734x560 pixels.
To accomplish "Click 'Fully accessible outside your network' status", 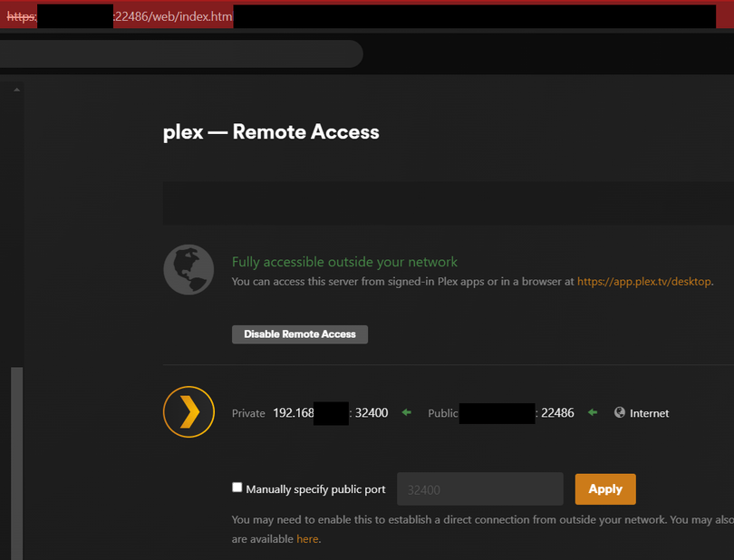I will coord(344,262).
